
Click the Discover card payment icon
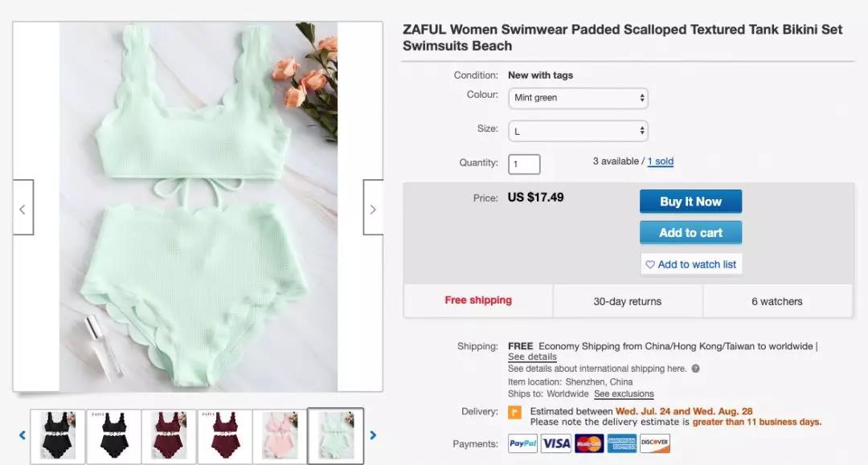click(x=655, y=443)
